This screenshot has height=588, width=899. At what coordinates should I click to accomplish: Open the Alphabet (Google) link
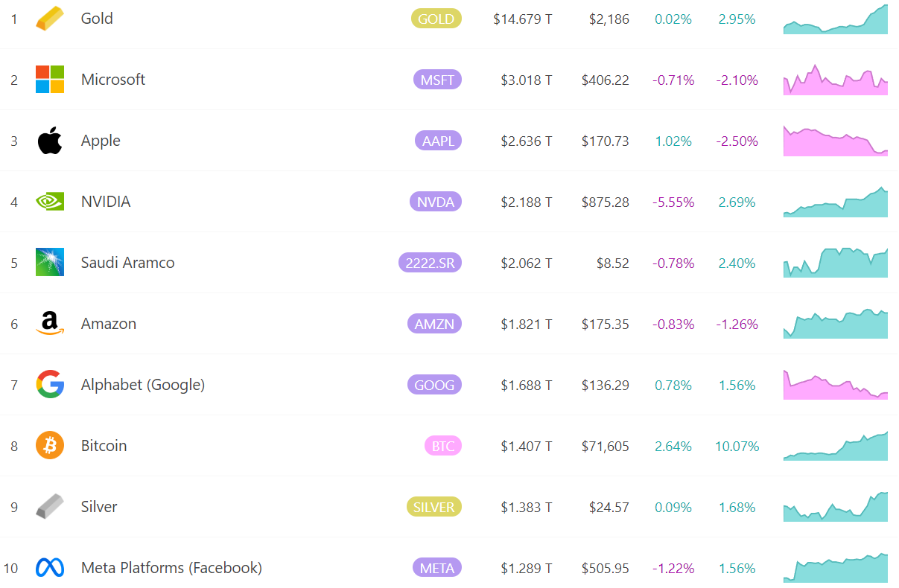coord(143,385)
